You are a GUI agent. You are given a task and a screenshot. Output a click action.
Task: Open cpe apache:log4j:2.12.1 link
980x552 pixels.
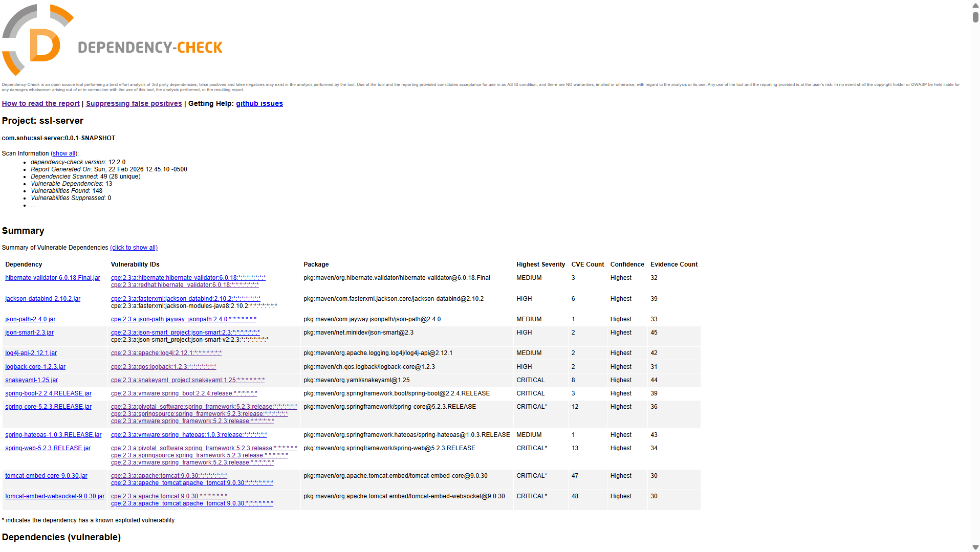[166, 353]
